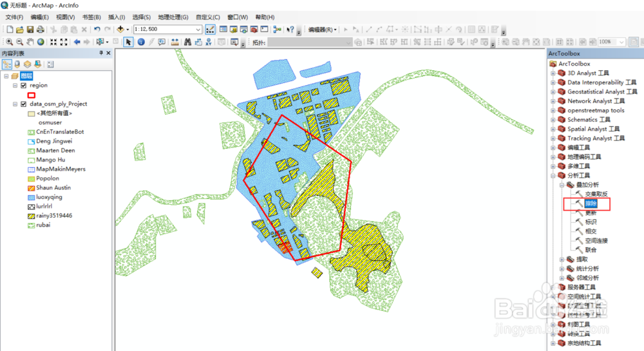The image size is (644, 351).
Task: Collapse the 图层 data frame node
Action: [x=6, y=76]
